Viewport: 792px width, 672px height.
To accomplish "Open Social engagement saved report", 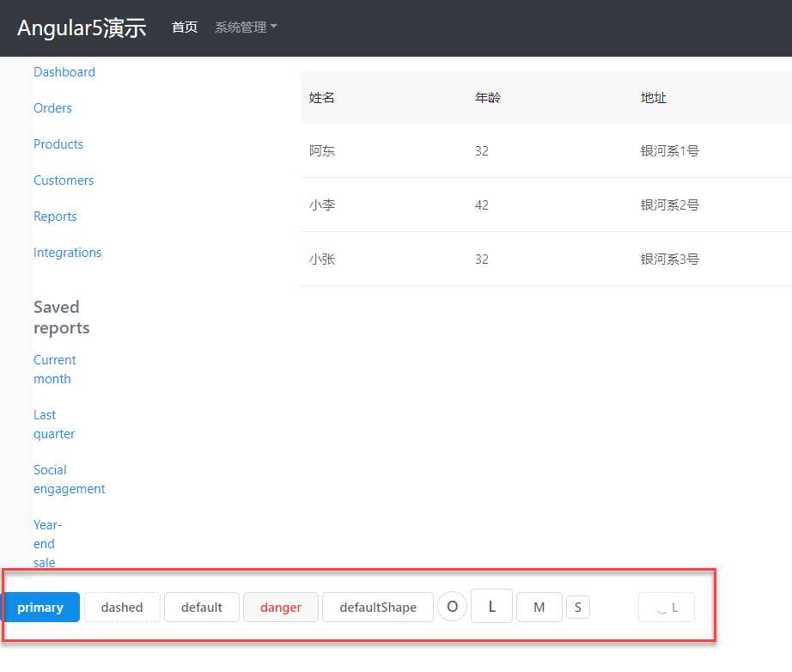I will 70,480.
